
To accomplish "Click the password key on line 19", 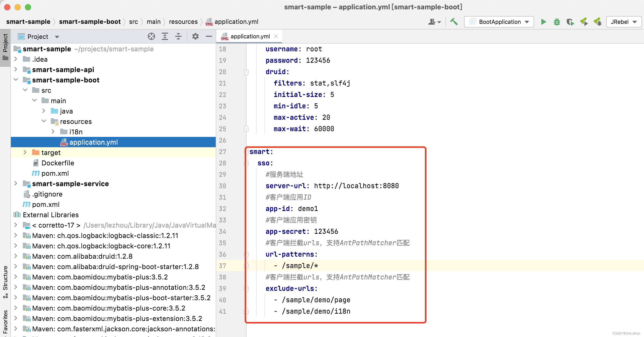I will pos(282,60).
